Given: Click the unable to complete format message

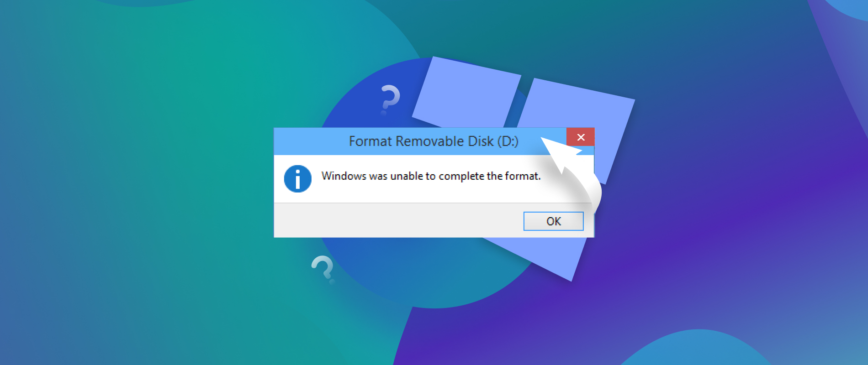Looking at the screenshot, I should 431,176.
